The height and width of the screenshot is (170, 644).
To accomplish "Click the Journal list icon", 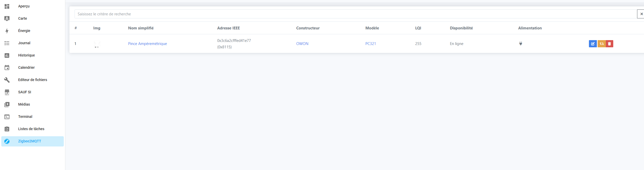I will click(7, 43).
